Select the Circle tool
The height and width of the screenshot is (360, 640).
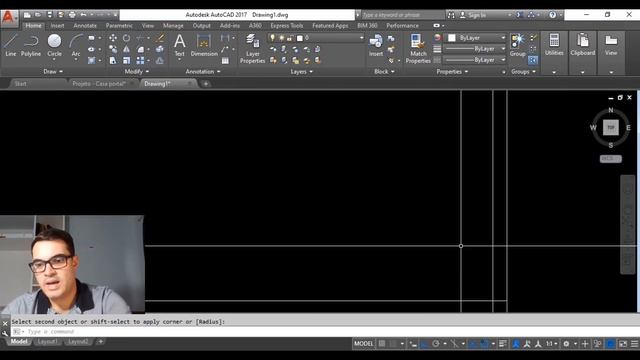pos(54,45)
